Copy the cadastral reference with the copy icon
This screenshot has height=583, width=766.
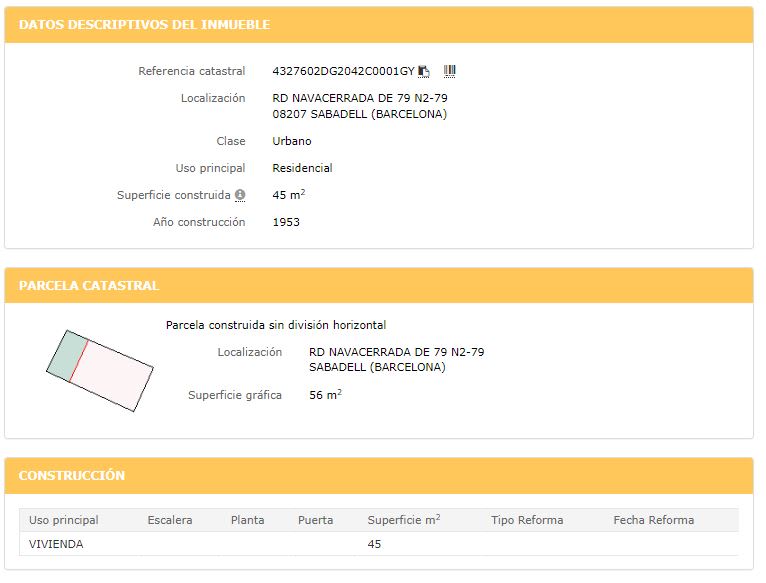[x=424, y=71]
